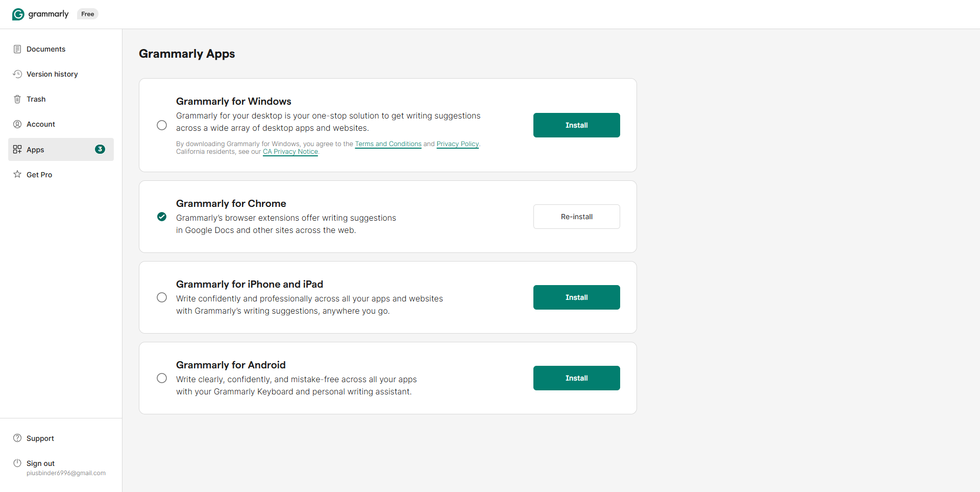Open the CA Privacy Notice link
Screen dimensions: 980x492
(x=290, y=152)
